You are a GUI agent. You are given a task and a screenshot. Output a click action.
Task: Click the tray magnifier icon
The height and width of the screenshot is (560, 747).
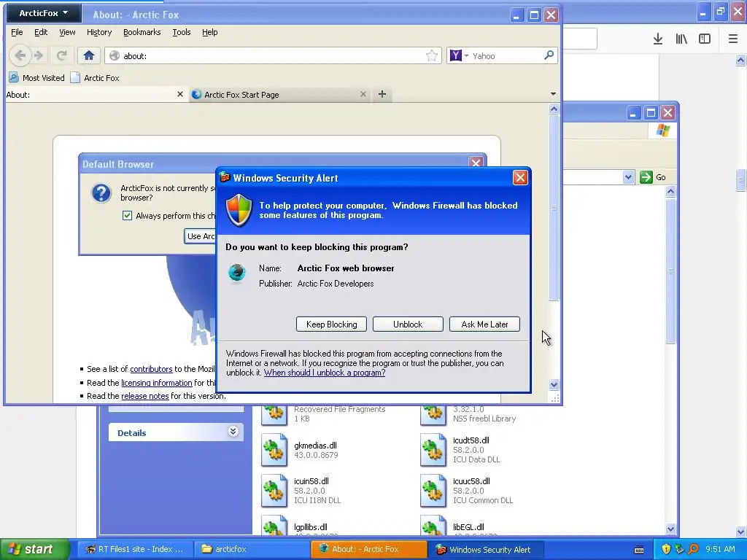[x=693, y=549]
